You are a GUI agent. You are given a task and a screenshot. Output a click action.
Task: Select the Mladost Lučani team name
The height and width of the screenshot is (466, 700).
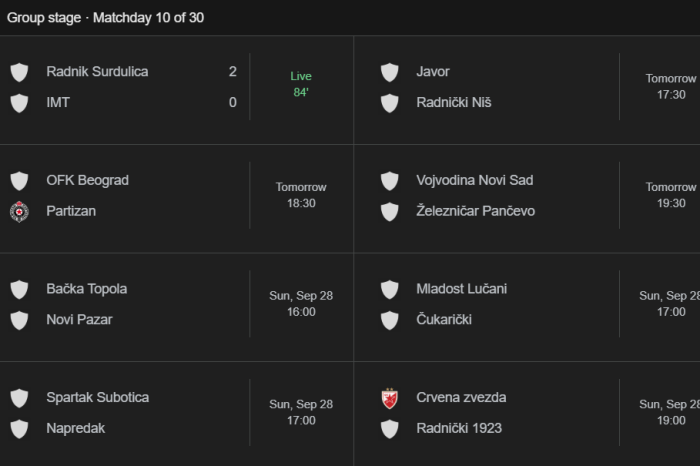point(461,289)
